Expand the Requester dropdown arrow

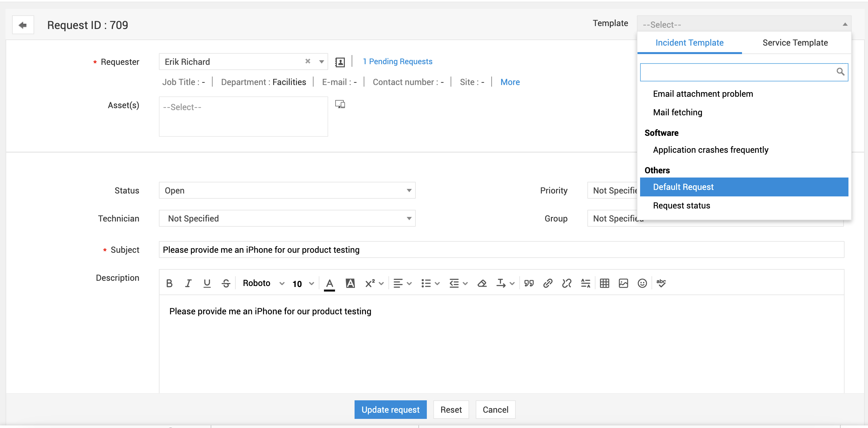coord(321,62)
